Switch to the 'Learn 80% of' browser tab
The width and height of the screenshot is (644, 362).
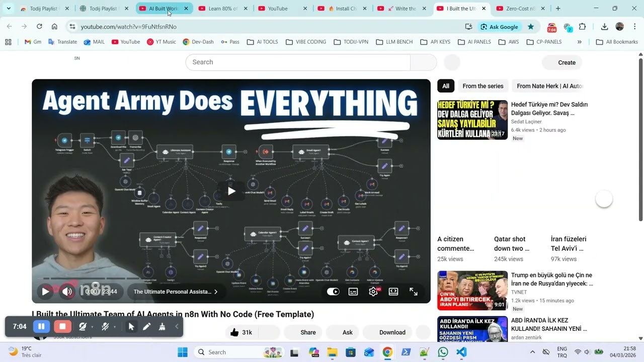pos(223,9)
